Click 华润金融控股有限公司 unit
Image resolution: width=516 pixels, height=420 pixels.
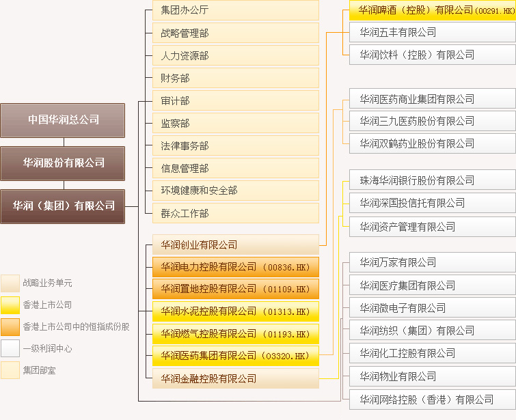click(236, 378)
